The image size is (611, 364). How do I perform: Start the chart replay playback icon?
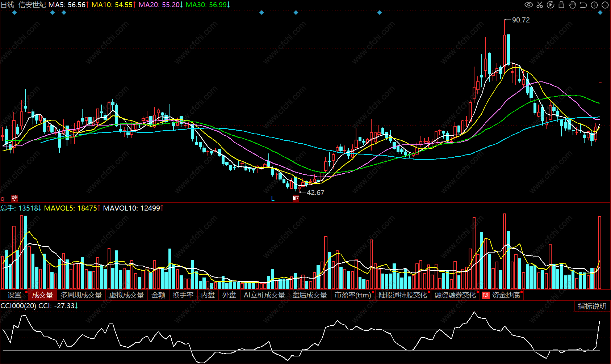[x=551, y=5]
